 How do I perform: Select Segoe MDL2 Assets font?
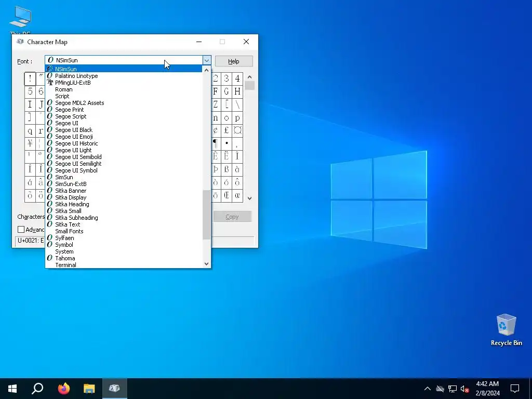(x=124, y=103)
